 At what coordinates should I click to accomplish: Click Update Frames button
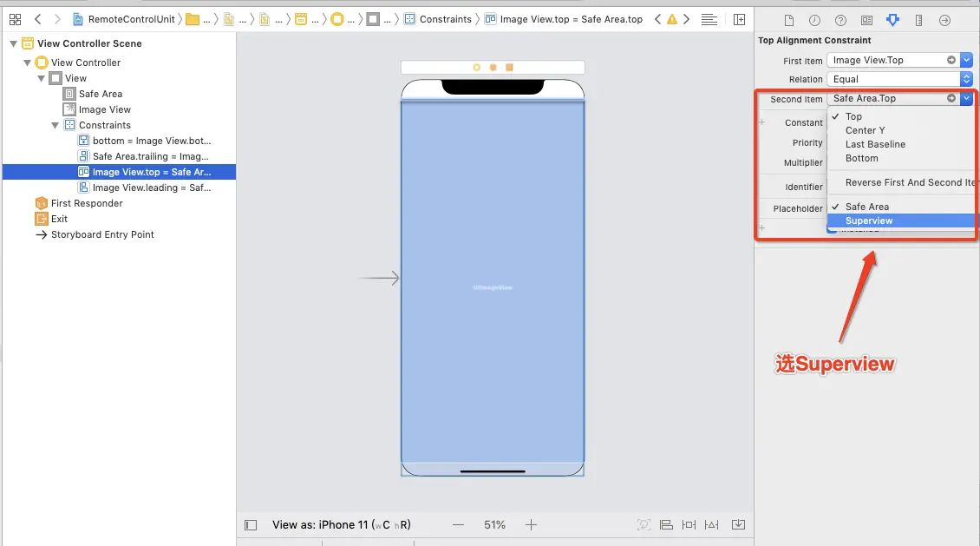[x=644, y=525]
